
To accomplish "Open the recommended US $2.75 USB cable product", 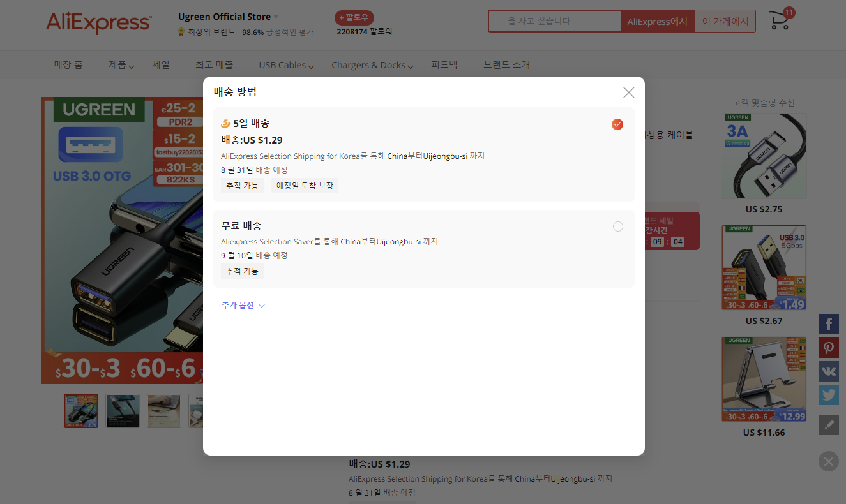I will tap(764, 156).
